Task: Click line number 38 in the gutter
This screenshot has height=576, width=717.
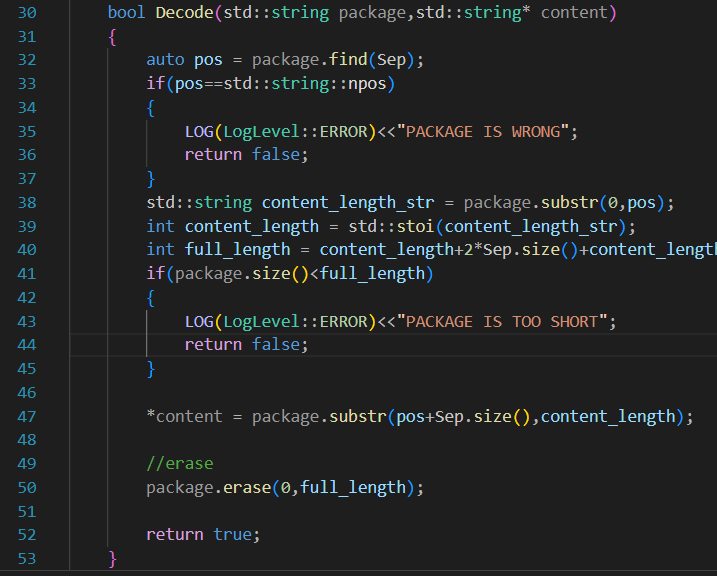Action: pos(27,203)
